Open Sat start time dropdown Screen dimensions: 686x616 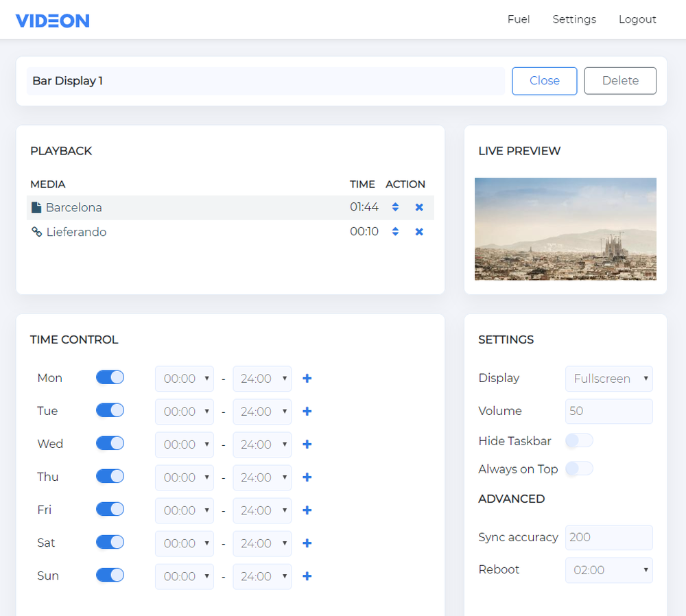(185, 543)
